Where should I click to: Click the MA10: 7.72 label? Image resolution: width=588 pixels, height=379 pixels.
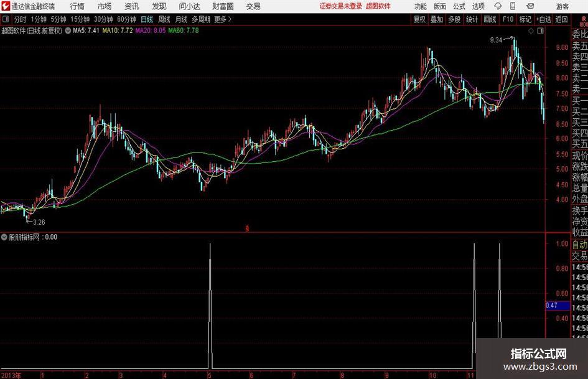click(x=118, y=30)
